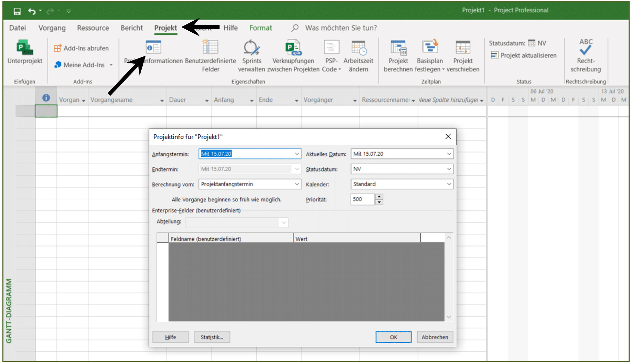Click the Undo arrow icon
Image resolution: width=631 pixels, height=364 pixels.
click(31, 11)
